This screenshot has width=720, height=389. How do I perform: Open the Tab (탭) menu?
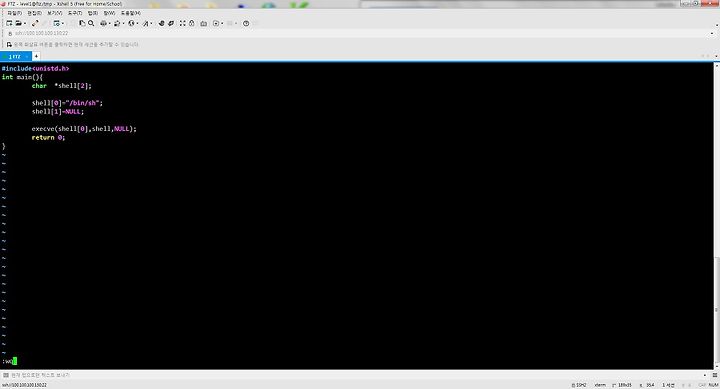pos(93,13)
